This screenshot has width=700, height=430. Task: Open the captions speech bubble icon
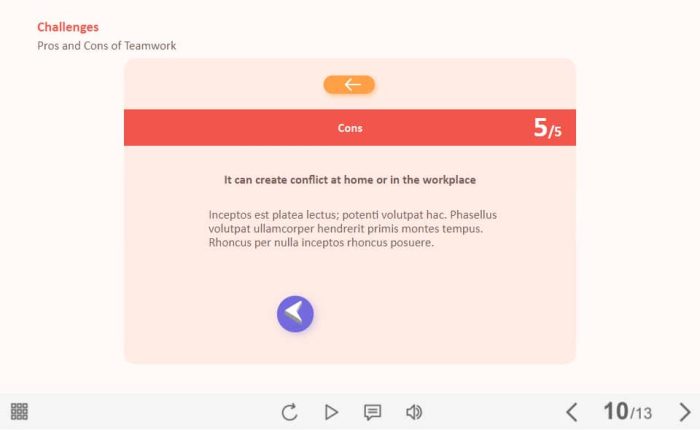[372, 412]
